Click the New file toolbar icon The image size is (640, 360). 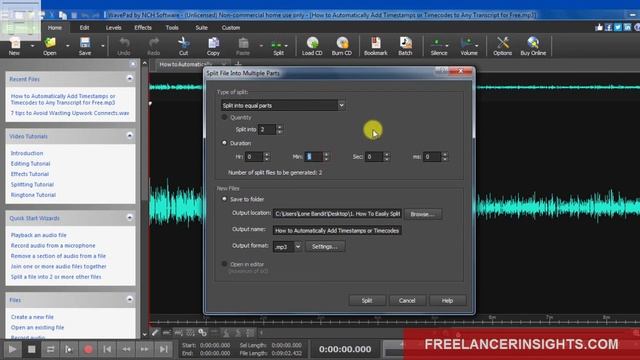15,46
